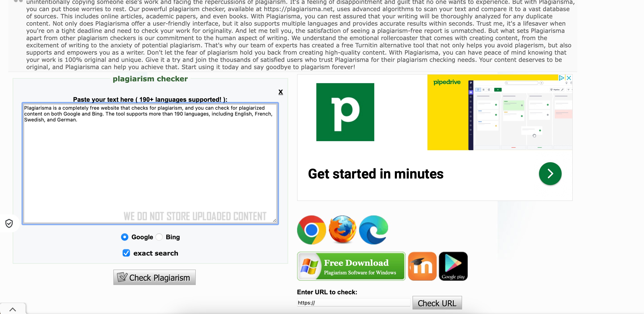644x314 pixels.
Task: Click the Check URL button
Action: click(437, 303)
